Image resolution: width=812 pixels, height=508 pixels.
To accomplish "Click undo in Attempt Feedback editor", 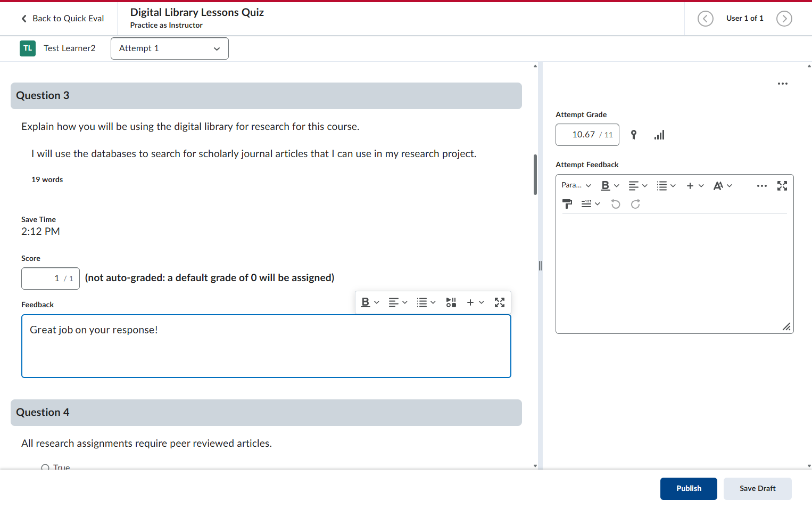I will pos(616,204).
